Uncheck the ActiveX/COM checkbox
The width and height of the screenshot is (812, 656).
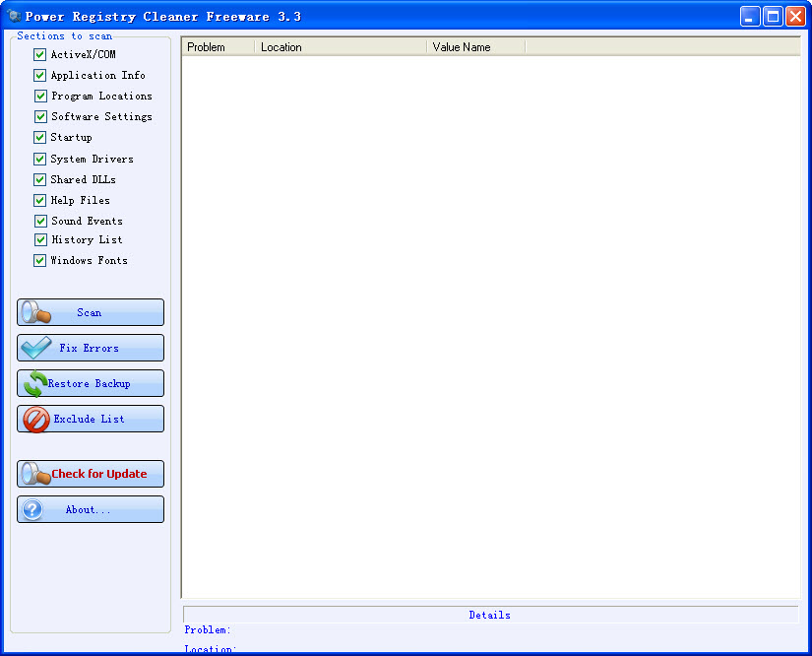[x=40, y=54]
